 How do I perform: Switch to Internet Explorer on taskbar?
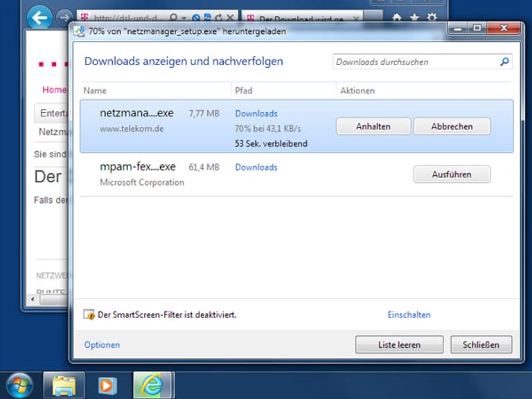(153, 385)
